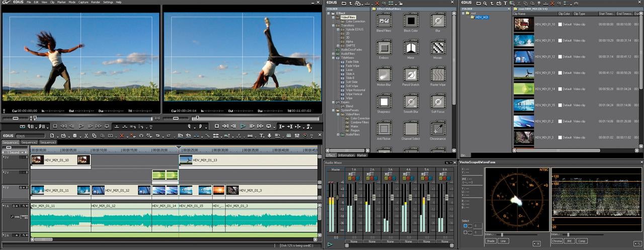Screen dimensions: 644x250
Task: Collapse the Transitions folder in effect tree
Action: click(333, 26)
